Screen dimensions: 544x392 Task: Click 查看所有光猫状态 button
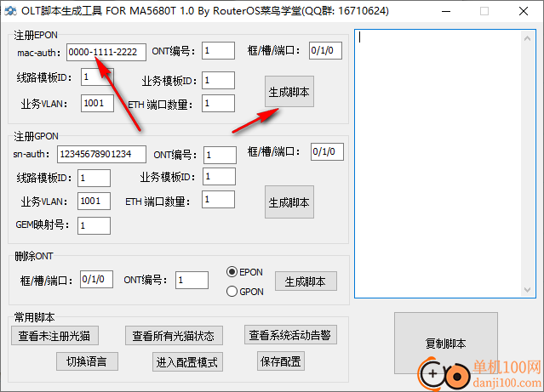click(174, 336)
